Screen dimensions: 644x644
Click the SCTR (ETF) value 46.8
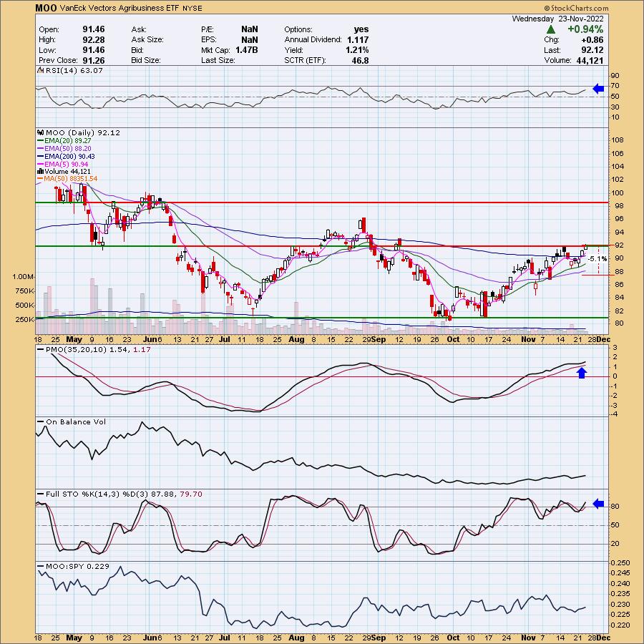click(360, 60)
